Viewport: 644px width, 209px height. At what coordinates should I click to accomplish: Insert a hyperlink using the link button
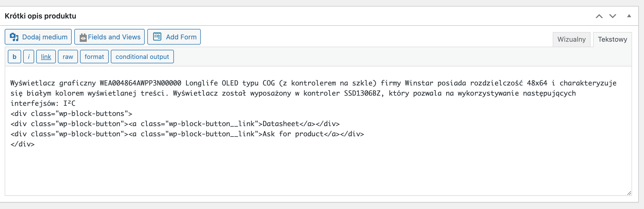point(46,57)
